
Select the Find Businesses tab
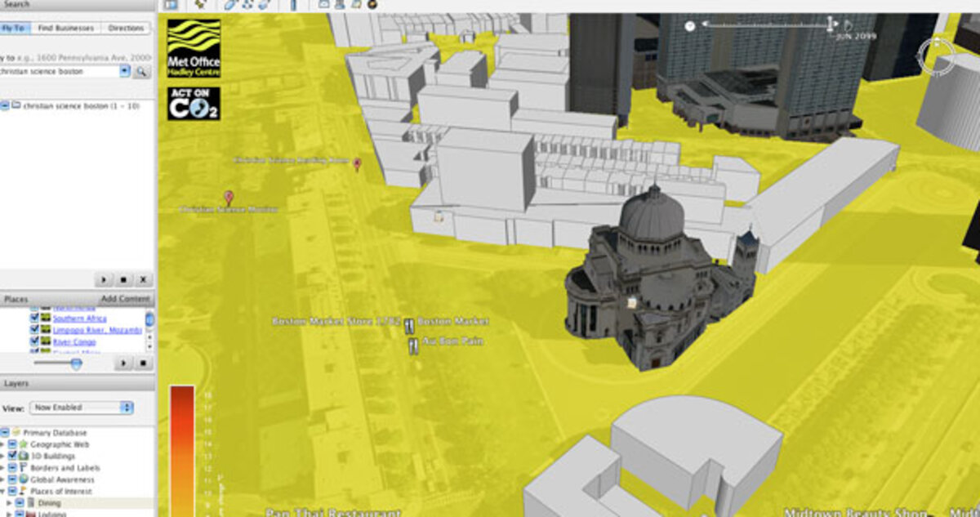pos(65,28)
